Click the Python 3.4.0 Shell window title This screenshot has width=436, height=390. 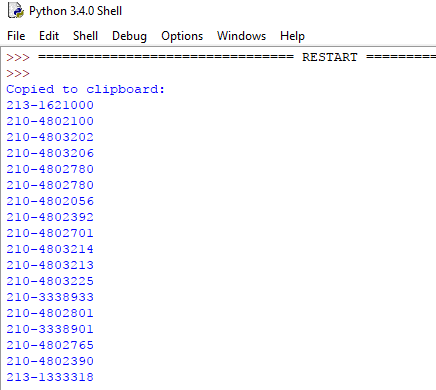(x=75, y=11)
